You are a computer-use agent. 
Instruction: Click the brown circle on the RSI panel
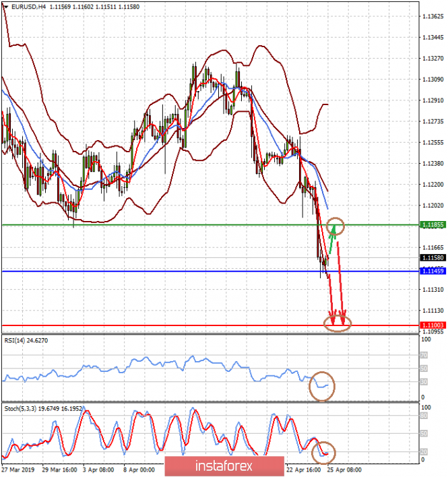pyautogui.click(x=322, y=386)
